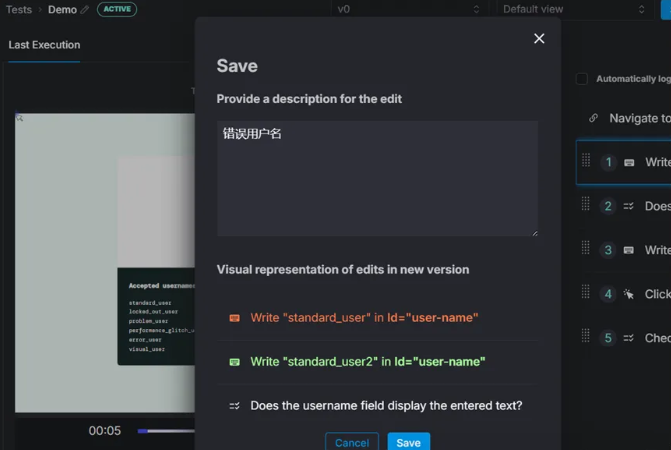Click the added step green keyboard icon
The width and height of the screenshot is (671, 450).
[235, 362]
